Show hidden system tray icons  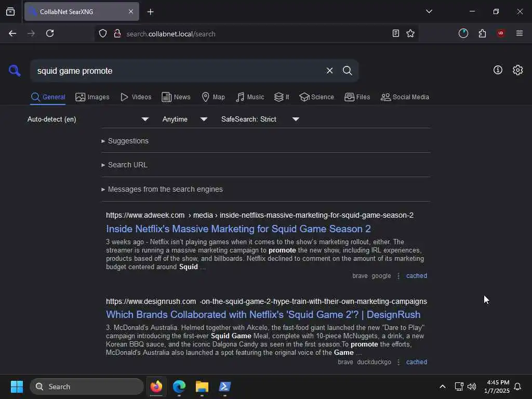pos(443,387)
